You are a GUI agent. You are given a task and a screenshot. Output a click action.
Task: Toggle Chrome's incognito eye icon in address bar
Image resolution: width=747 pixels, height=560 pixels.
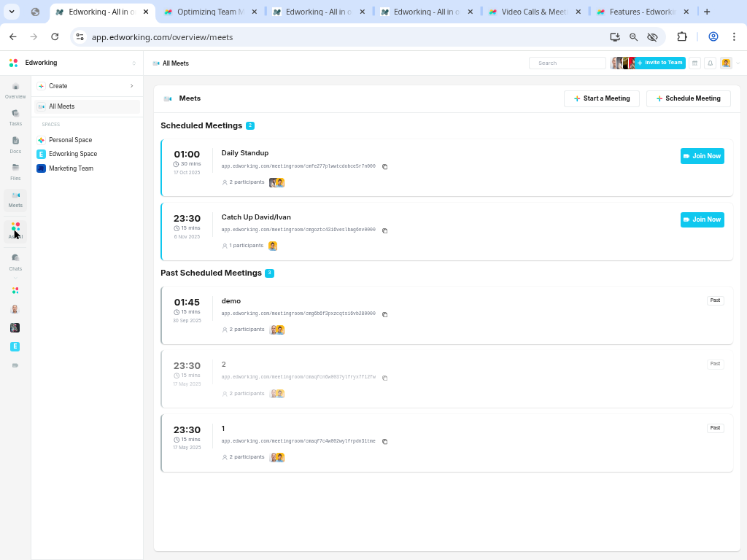coord(652,37)
